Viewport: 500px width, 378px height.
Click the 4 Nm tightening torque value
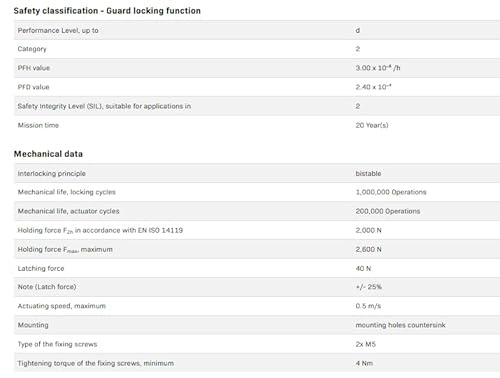364,363
